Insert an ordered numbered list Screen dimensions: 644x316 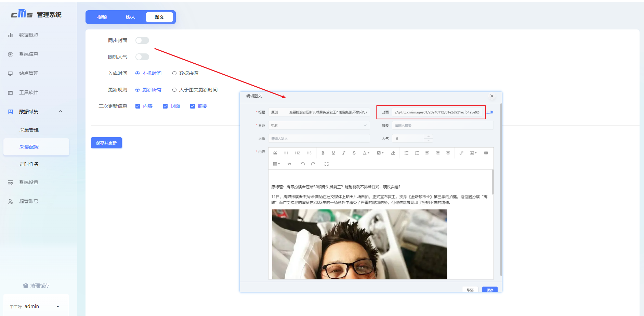pyautogui.click(x=417, y=153)
